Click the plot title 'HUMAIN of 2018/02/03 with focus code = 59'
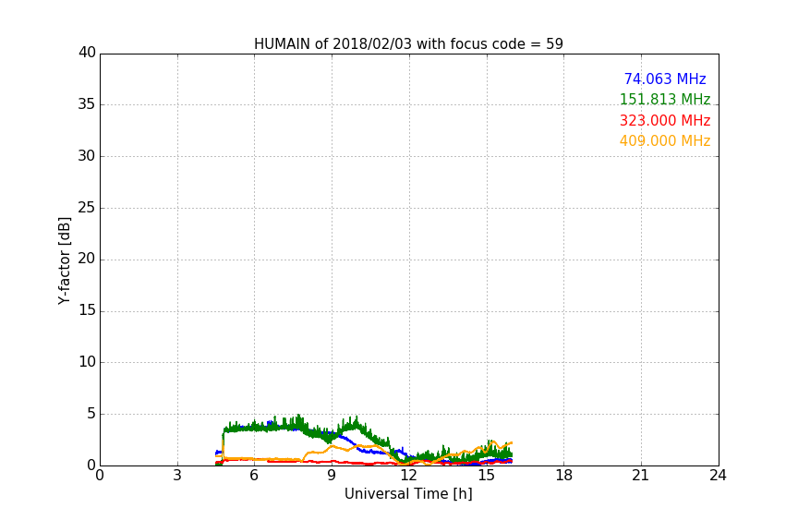This screenshot has height=532, width=798. (x=408, y=44)
